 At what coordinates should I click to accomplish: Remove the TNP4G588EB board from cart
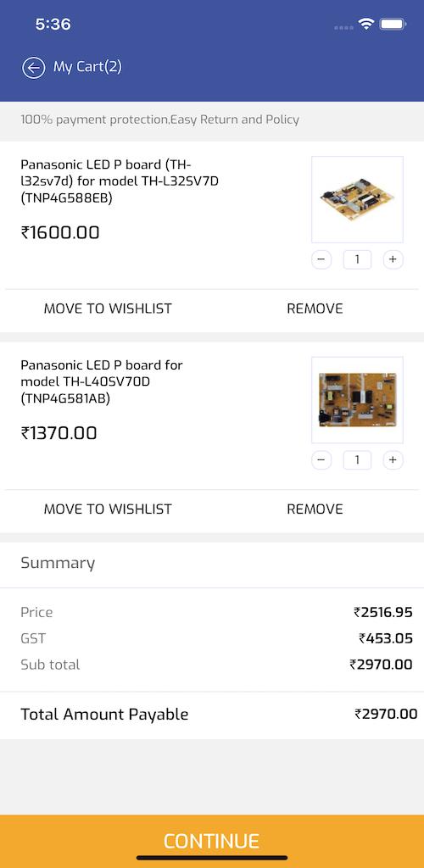click(x=315, y=309)
